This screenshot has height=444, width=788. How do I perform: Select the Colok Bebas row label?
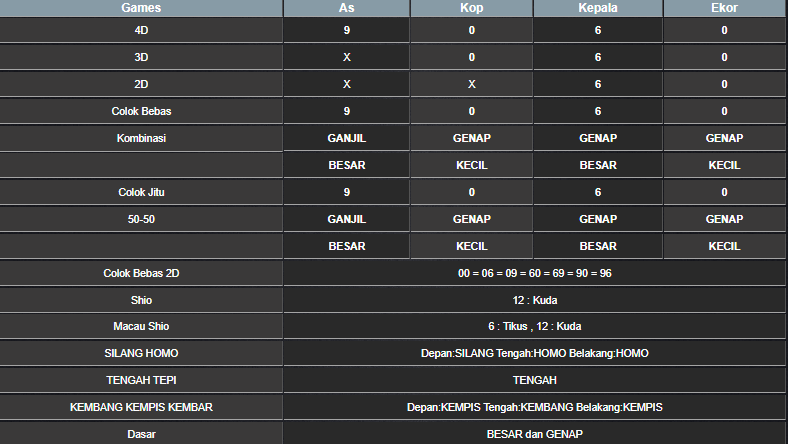tap(141, 111)
